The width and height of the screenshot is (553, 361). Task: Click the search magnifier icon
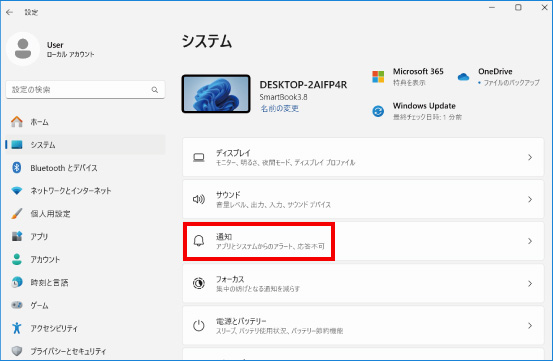(155, 90)
